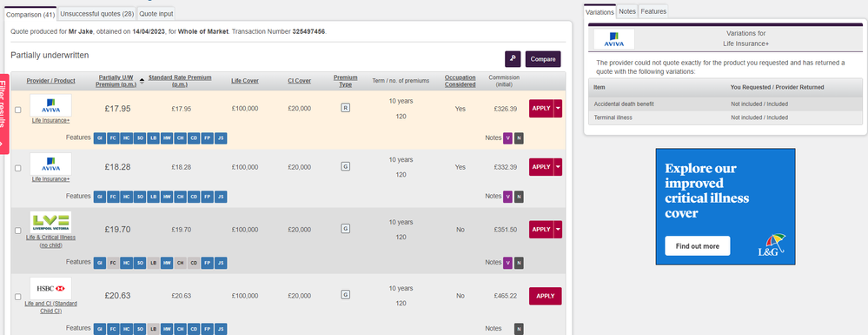Click FP feature badge in £19.70 LV row

(x=208, y=262)
